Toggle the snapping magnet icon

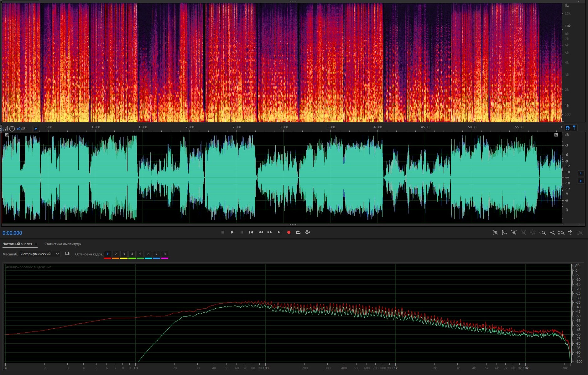[x=567, y=128]
